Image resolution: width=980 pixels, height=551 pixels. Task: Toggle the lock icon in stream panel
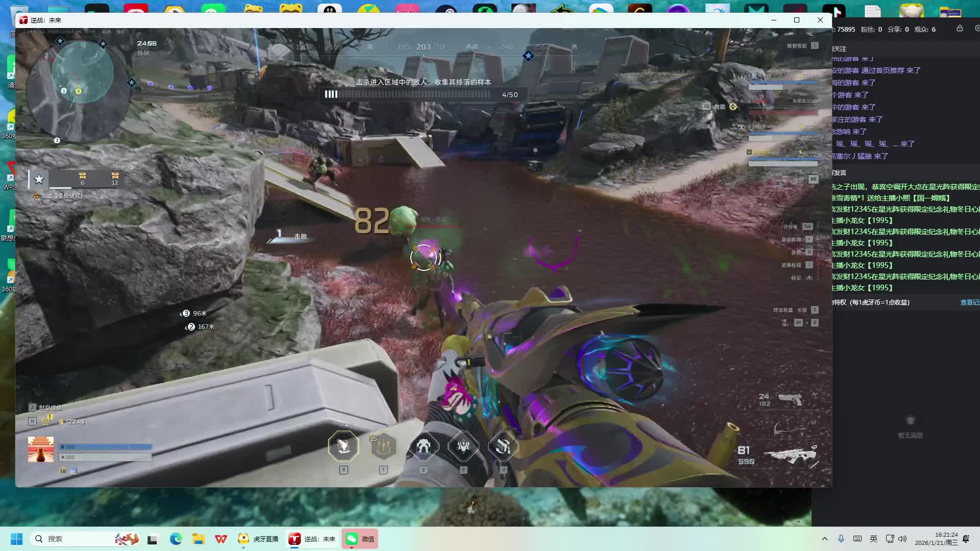click(960, 29)
